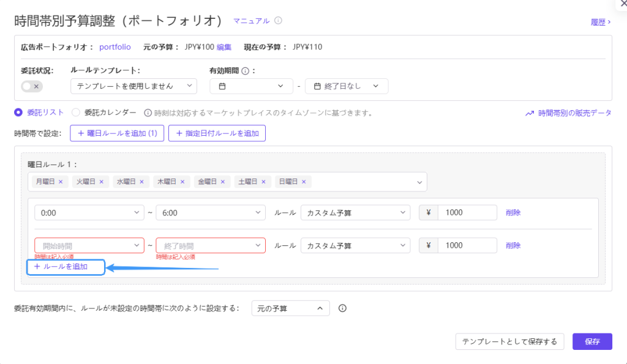Open the first row カスタム予算 rule dropdown
Viewport: 627px width, 364px height.
[x=356, y=212]
